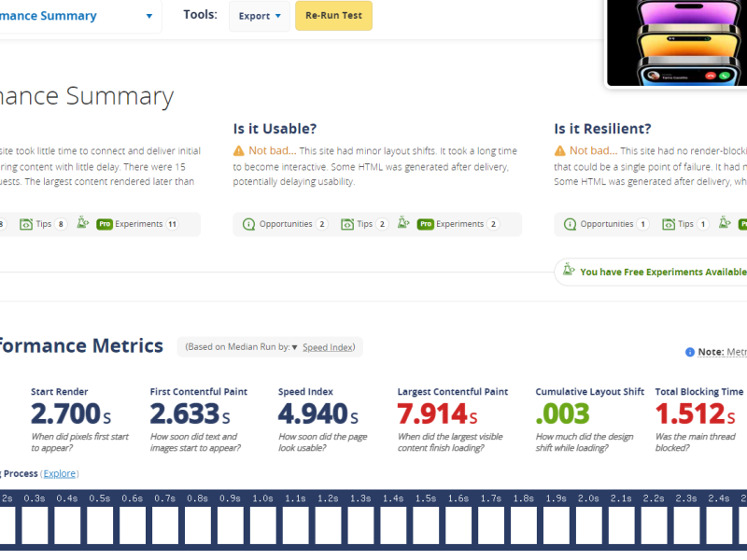Click the Tips icon under Is it Resilient
The width and height of the screenshot is (747, 560).
[669, 224]
